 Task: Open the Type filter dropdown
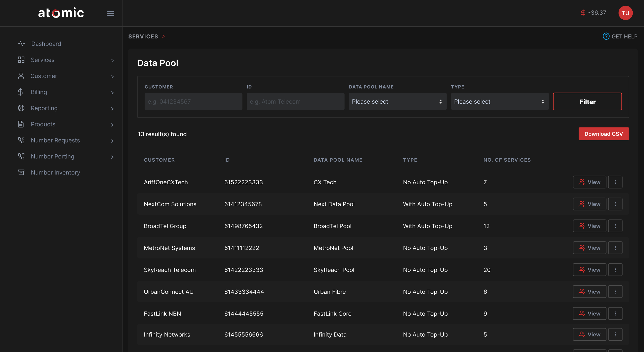point(500,102)
